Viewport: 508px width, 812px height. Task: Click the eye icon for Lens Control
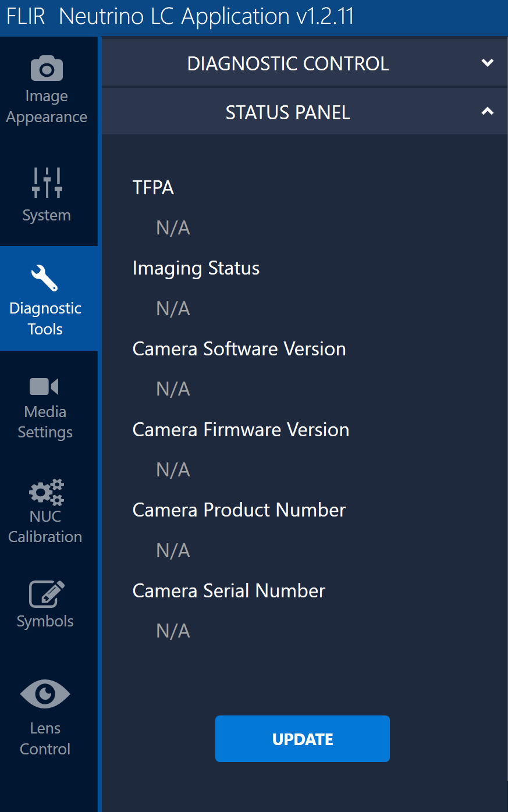pos(45,694)
